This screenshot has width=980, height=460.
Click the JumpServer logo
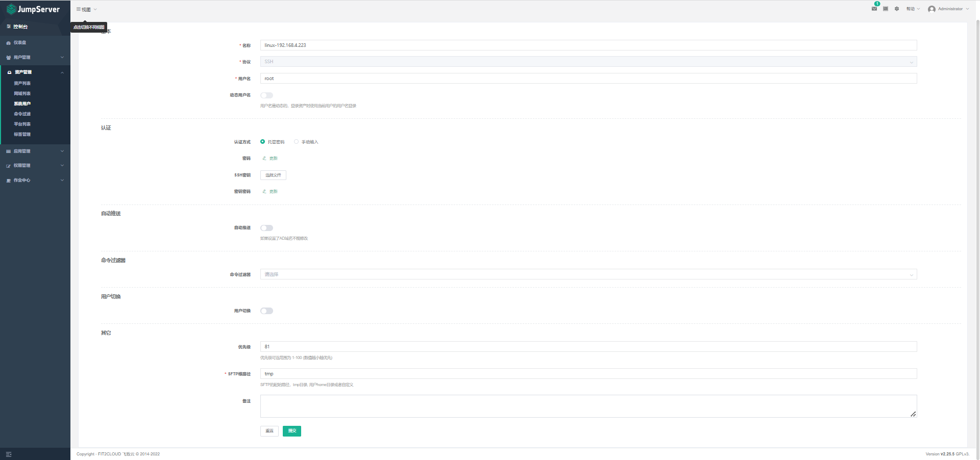[33, 9]
